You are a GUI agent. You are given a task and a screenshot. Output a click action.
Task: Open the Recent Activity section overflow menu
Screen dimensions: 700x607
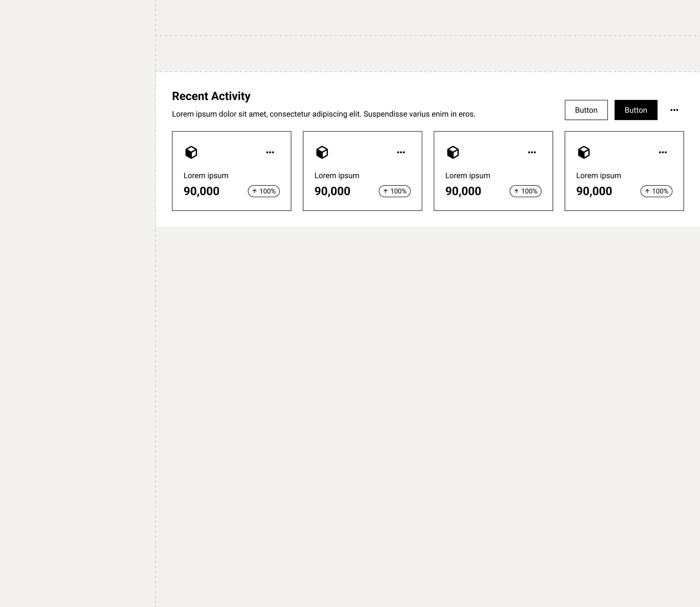674,110
